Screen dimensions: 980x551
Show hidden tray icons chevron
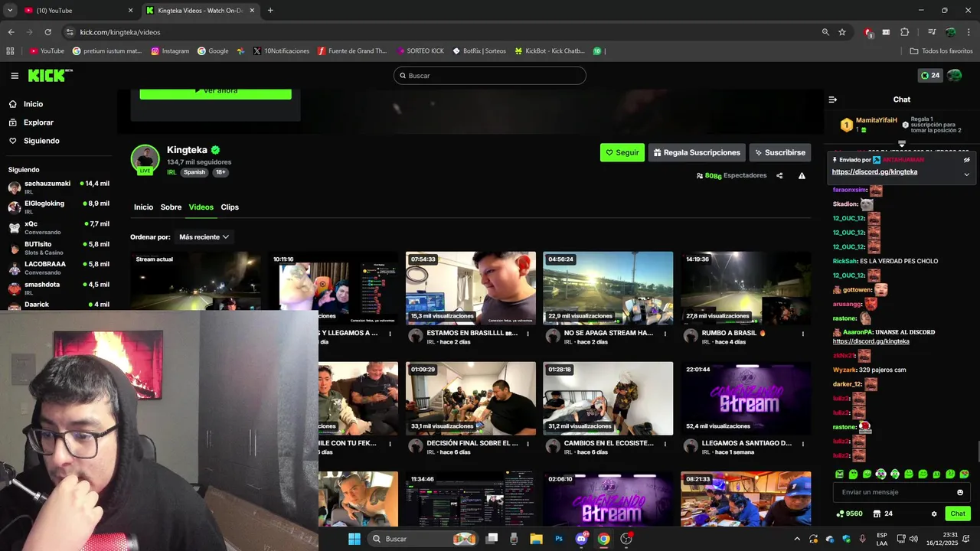(797, 539)
